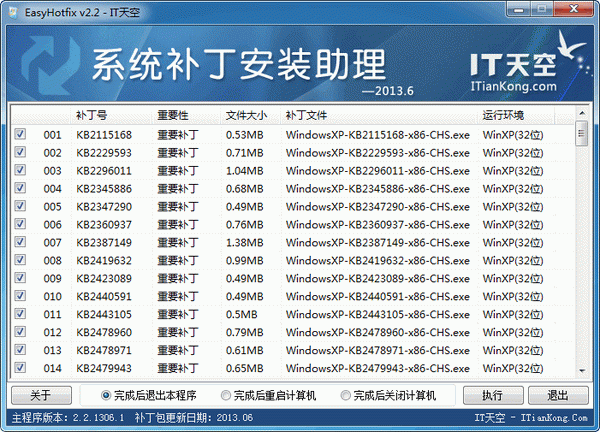Toggle the checkbox for patch 012 KB2478960
This screenshot has height=432, width=600.
pyautogui.click(x=20, y=332)
